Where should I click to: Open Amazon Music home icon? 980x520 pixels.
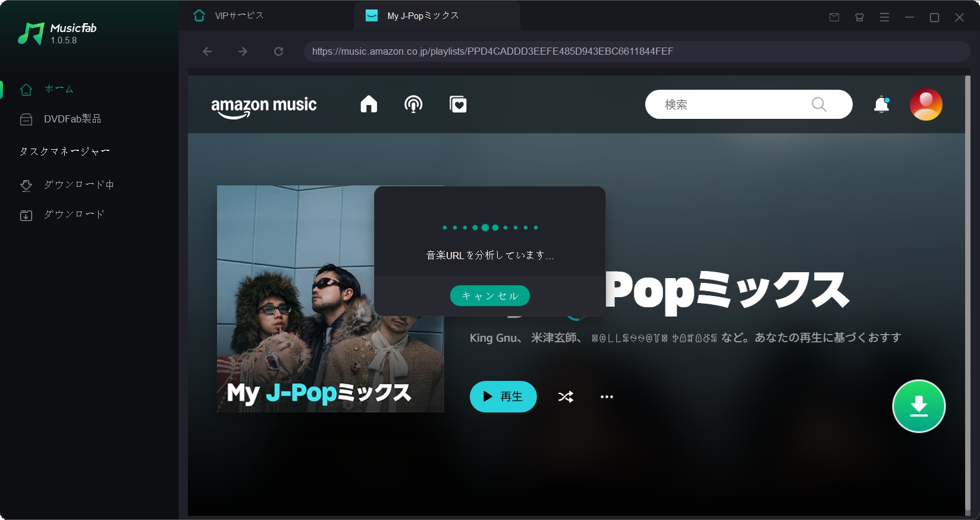[369, 104]
